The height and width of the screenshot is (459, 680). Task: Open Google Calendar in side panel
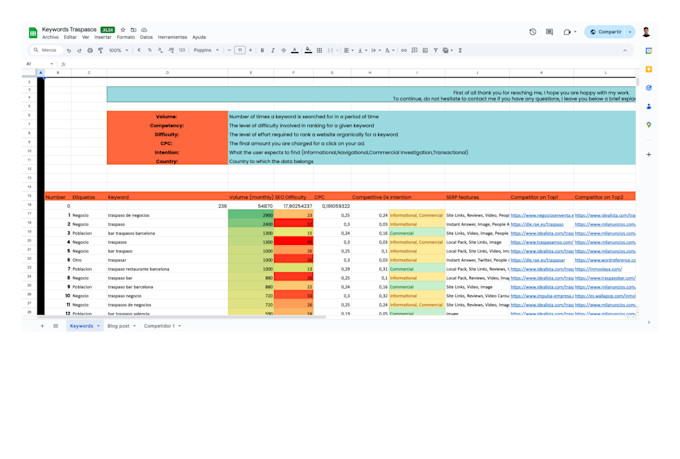[x=649, y=51]
